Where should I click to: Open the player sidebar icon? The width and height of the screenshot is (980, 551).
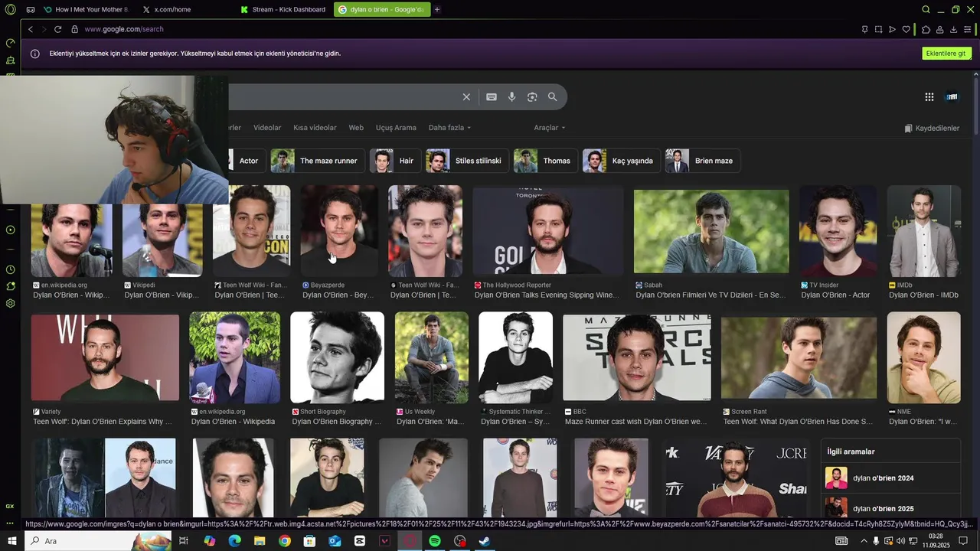point(10,230)
